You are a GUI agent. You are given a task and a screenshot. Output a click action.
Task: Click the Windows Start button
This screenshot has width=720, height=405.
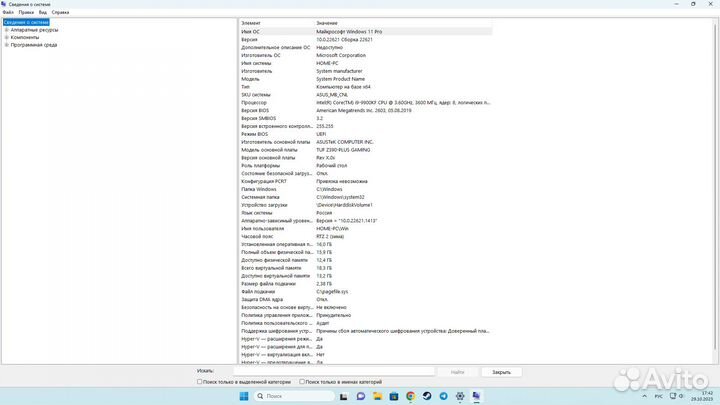pos(243,396)
